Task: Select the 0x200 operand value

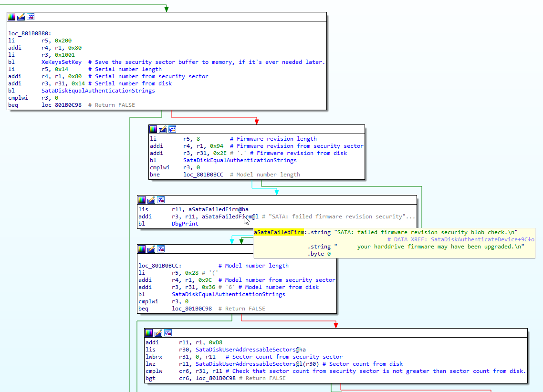Action: (63, 41)
